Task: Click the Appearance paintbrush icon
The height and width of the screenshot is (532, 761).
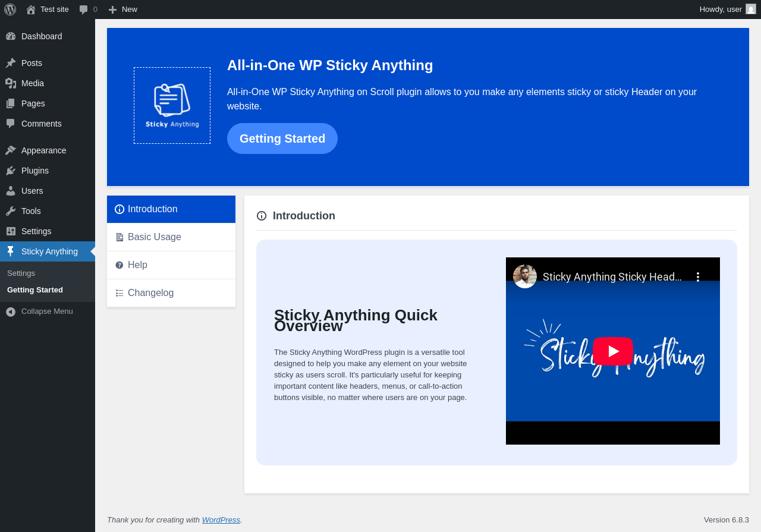Action: coord(11,150)
